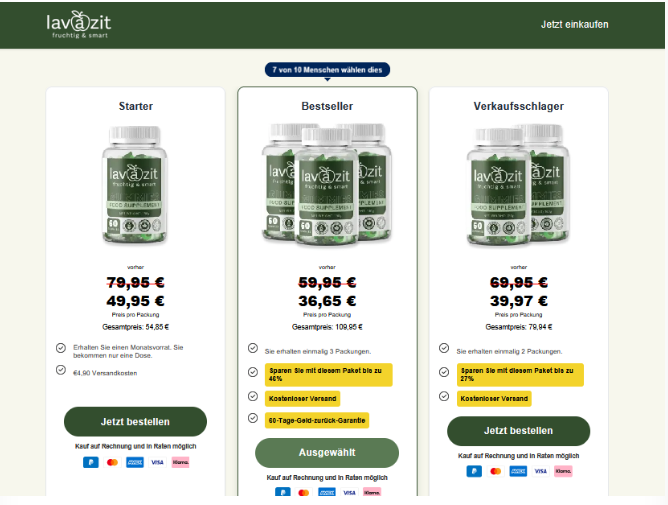
Task: Open 'Jetzt einkaufen' in the header
Action: (x=574, y=25)
